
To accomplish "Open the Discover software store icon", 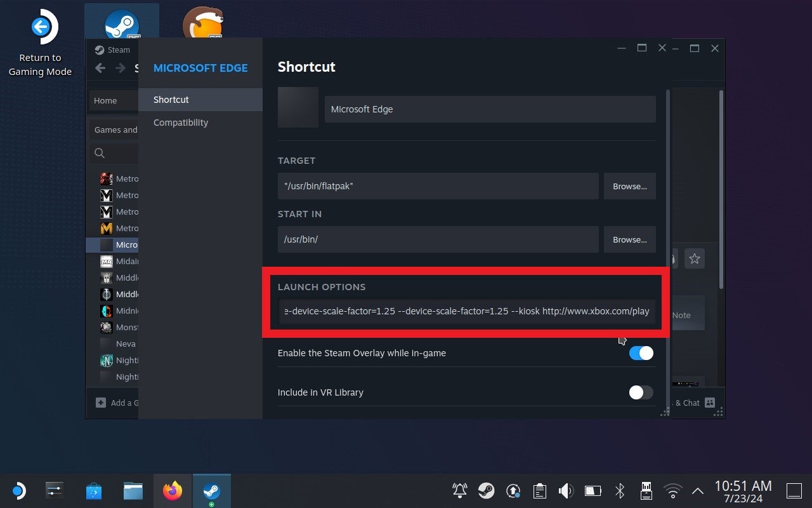I will [94, 490].
